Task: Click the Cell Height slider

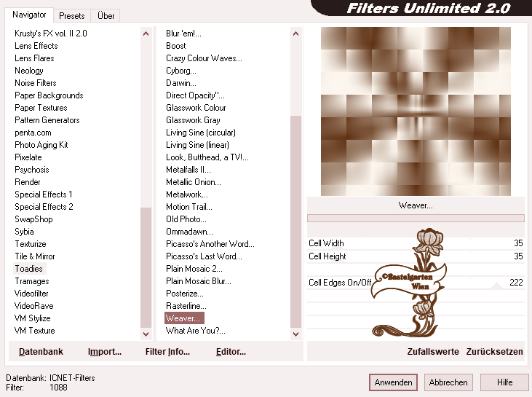Action: pyautogui.click(x=416, y=256)
